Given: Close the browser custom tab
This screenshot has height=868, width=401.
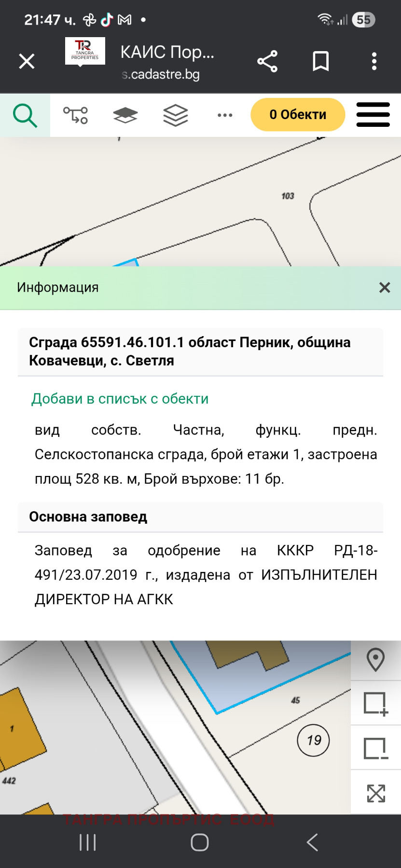Looking at the screenshot, I should pyautogui.click(x=27, y=62).
